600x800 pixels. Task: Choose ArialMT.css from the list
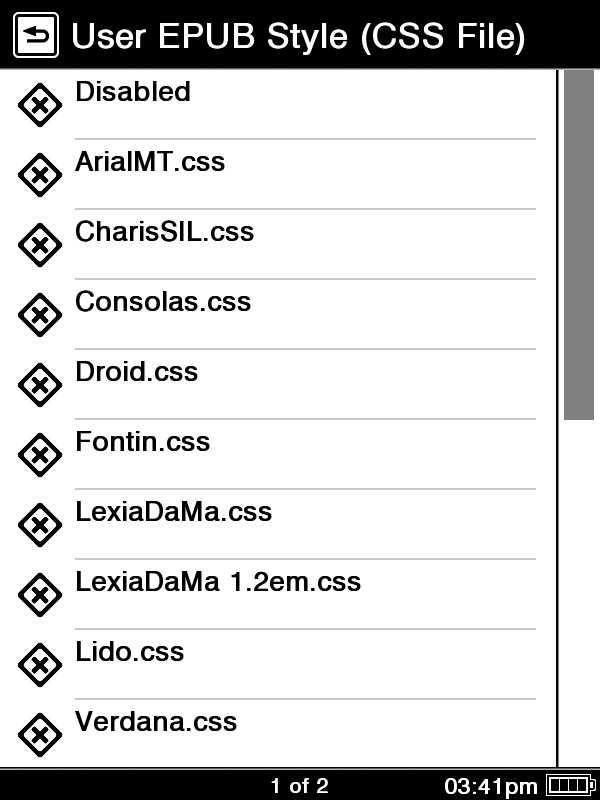[x=150, y=162]
